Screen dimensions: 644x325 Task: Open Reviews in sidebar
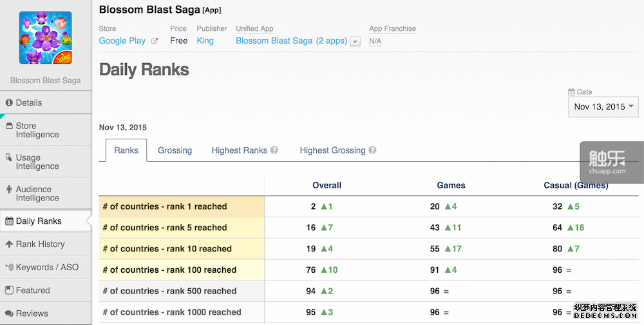click(x=46, y=313)
